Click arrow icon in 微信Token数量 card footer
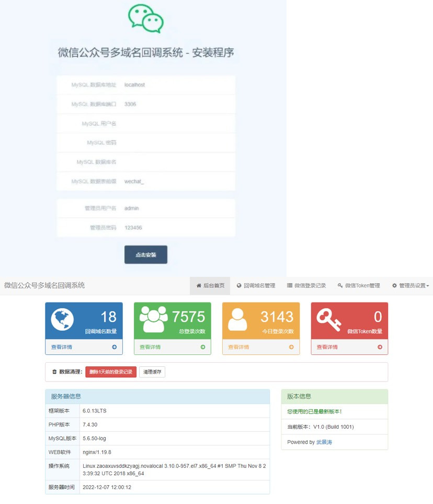This screenshot has height=504, width=433. (x=380, y=347)
